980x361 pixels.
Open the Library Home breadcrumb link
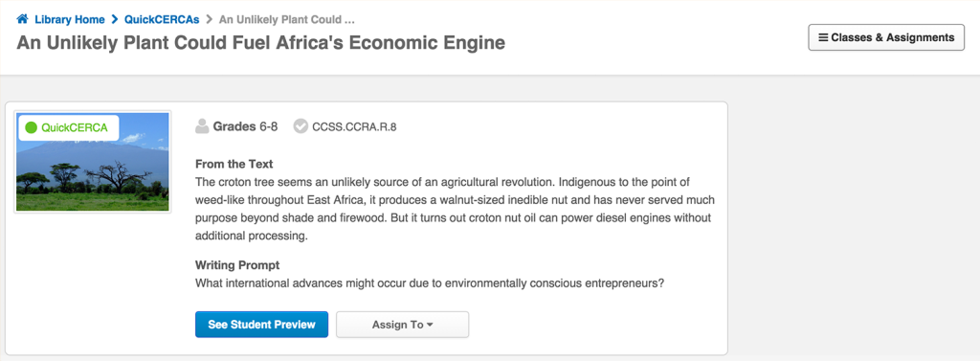[69, 19]
